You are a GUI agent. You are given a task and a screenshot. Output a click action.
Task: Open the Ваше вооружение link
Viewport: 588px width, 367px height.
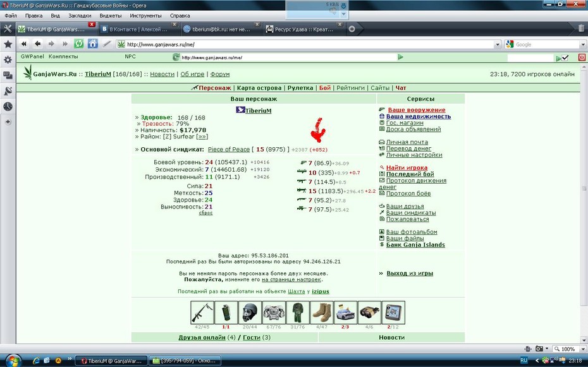tap(416, 110)
